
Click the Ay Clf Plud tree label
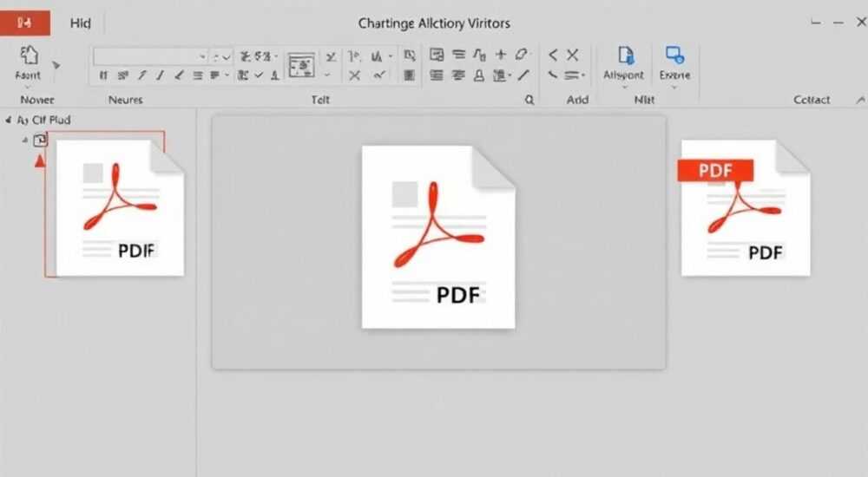click(x=43, y=120)
